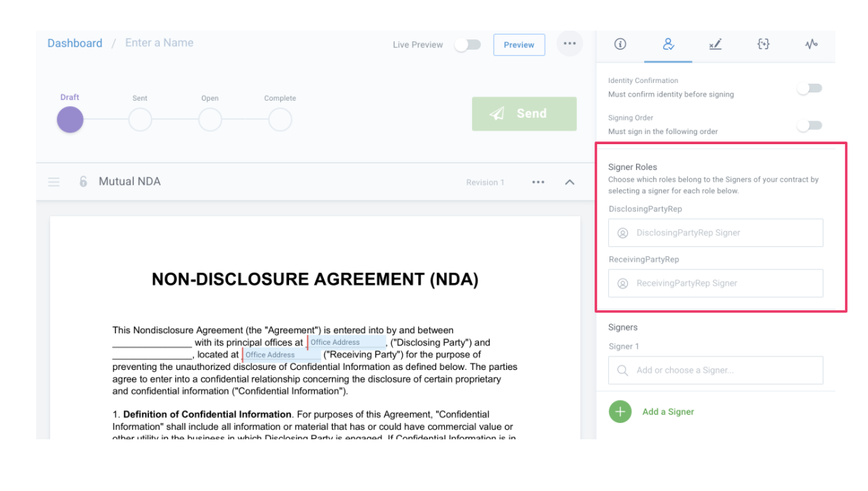Click the Signer 1 label
This screenshot has width=868, height=491.
tap(624, 346)
